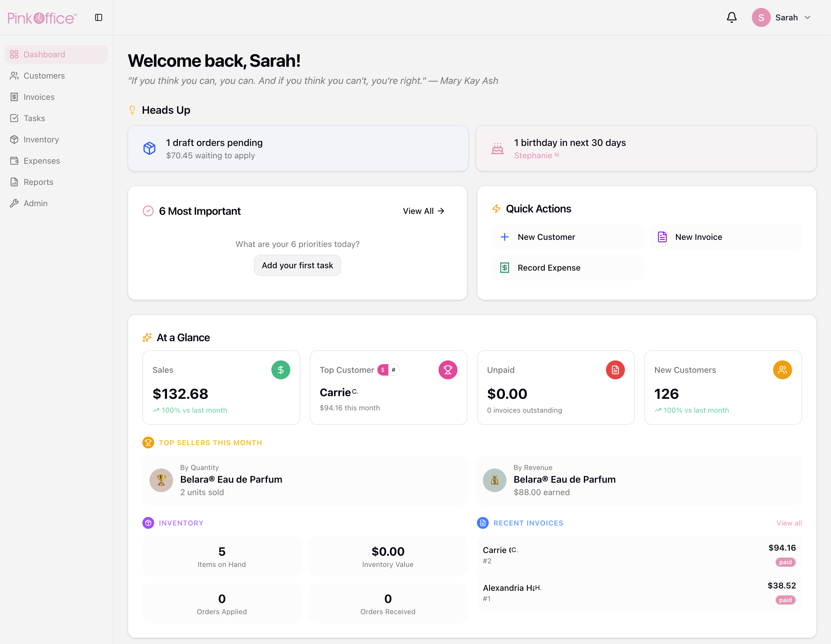
Task: Click the trophy icon on Top Customer card
Action: point(448,370)
